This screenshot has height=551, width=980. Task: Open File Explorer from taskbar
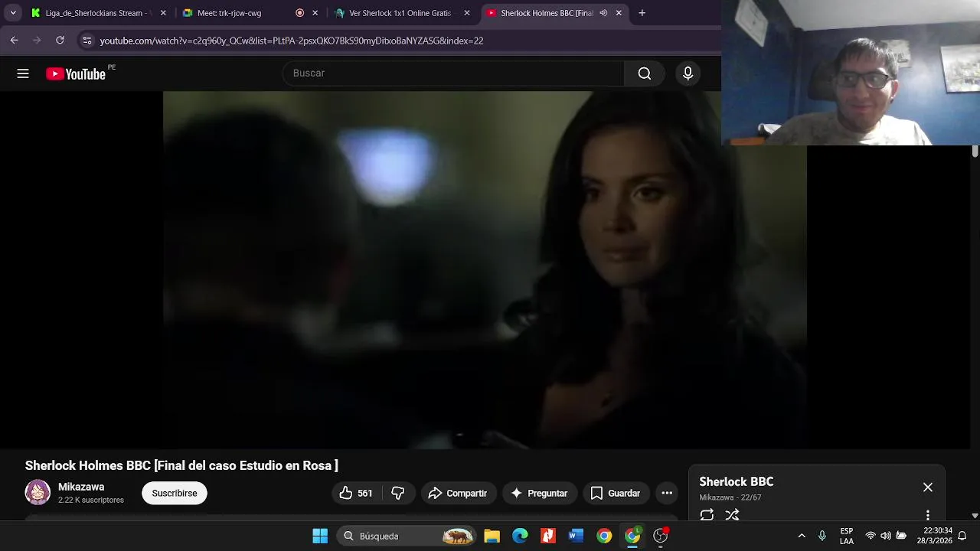point(492,536)
